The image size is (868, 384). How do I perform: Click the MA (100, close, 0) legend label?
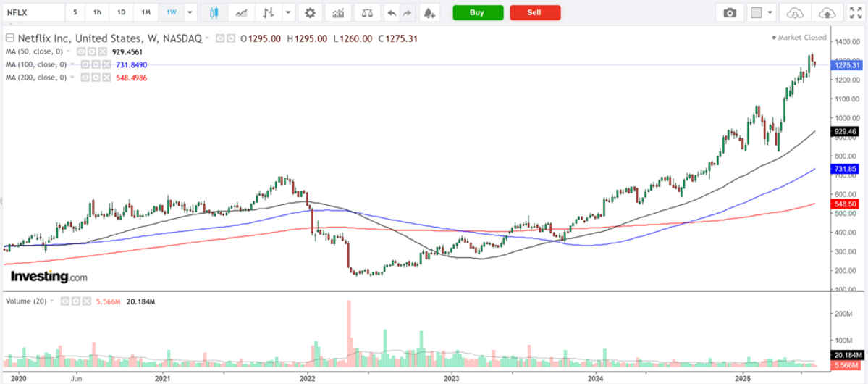36,64
